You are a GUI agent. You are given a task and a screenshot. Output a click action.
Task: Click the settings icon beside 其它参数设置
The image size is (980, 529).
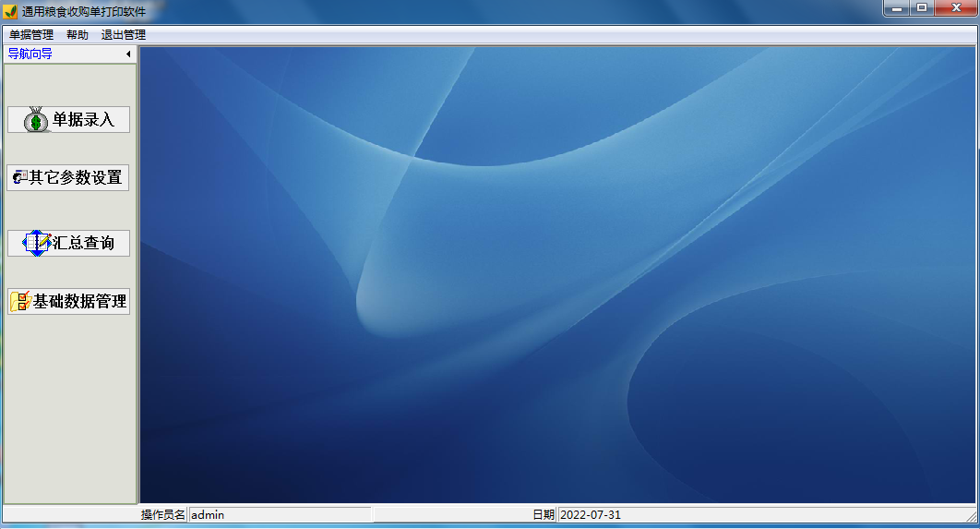point(19,177)
